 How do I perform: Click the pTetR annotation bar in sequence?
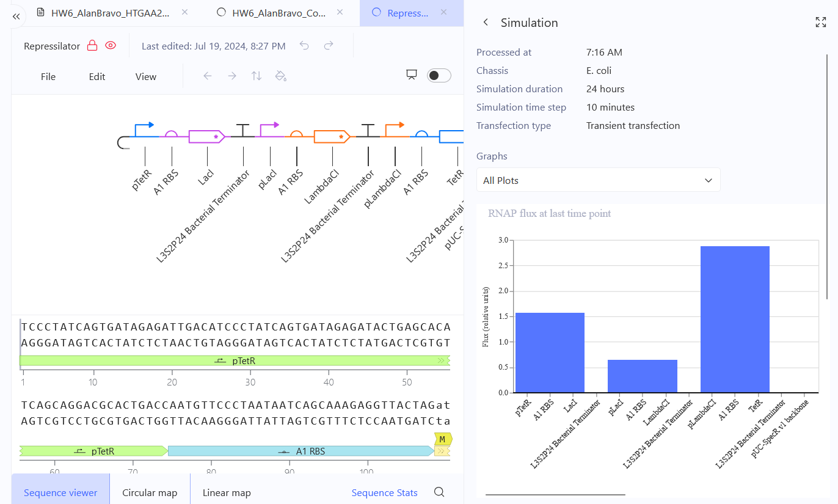[x=235, y=361]
